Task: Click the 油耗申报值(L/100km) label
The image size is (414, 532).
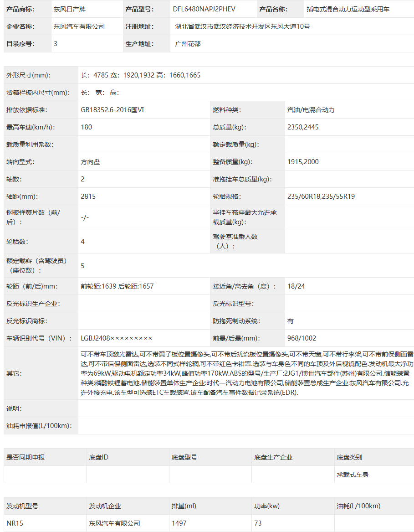Action: (39, 426)
